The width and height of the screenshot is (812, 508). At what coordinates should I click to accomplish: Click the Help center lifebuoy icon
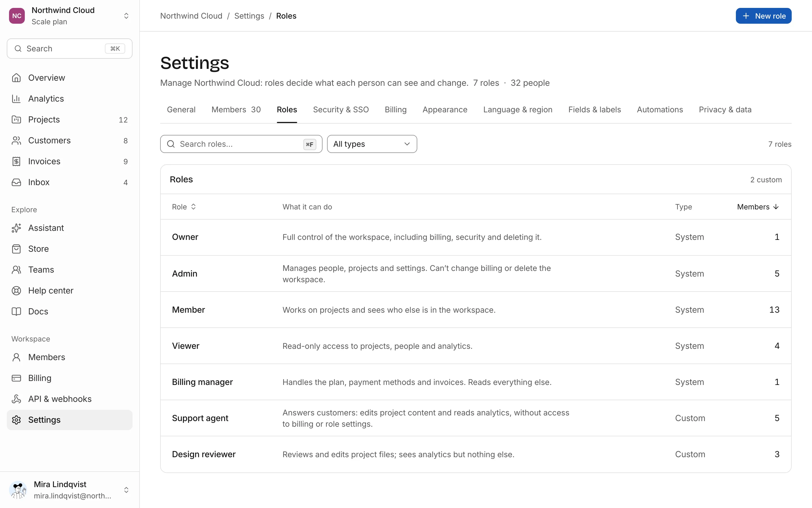coord(16,290)
